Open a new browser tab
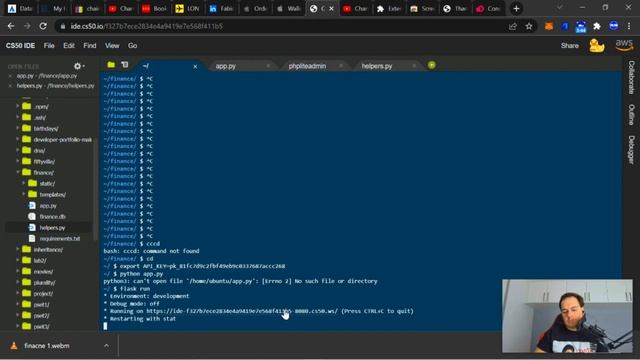This screenshot has width=640, height=360. pos(516,9)
